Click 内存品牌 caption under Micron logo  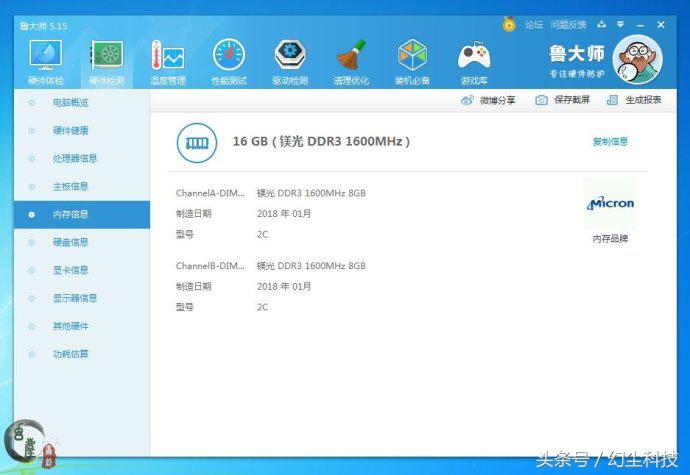coord(610,239)
